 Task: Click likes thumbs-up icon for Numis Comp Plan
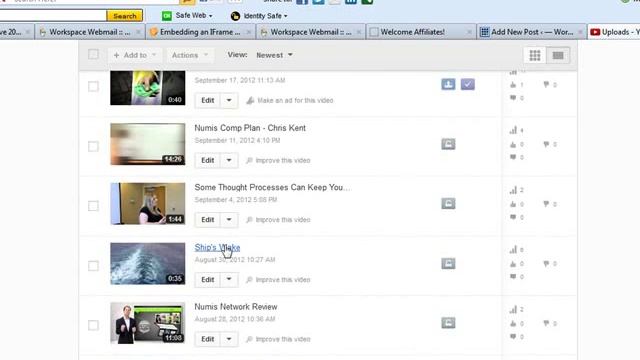(x=513, y=144)
